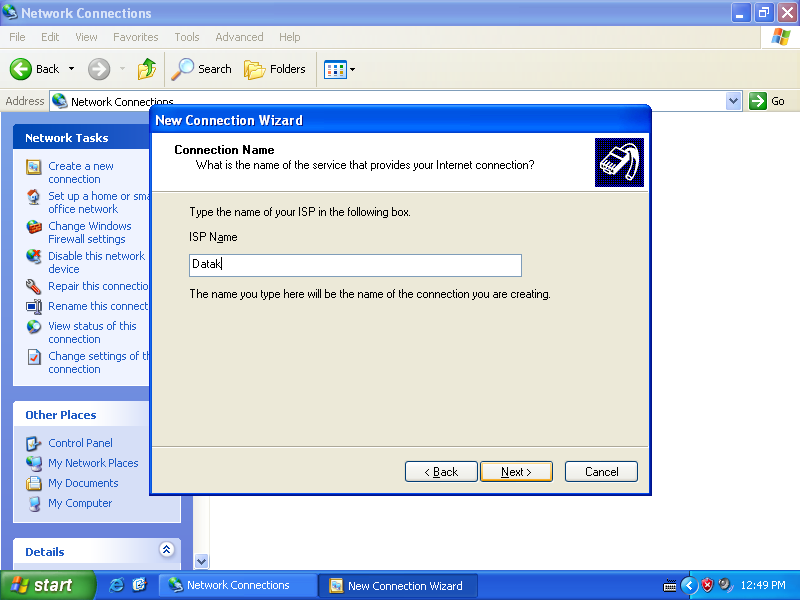Open Change Windows Firewall settings link
800x600 pixels.
(x=90, y=233)
